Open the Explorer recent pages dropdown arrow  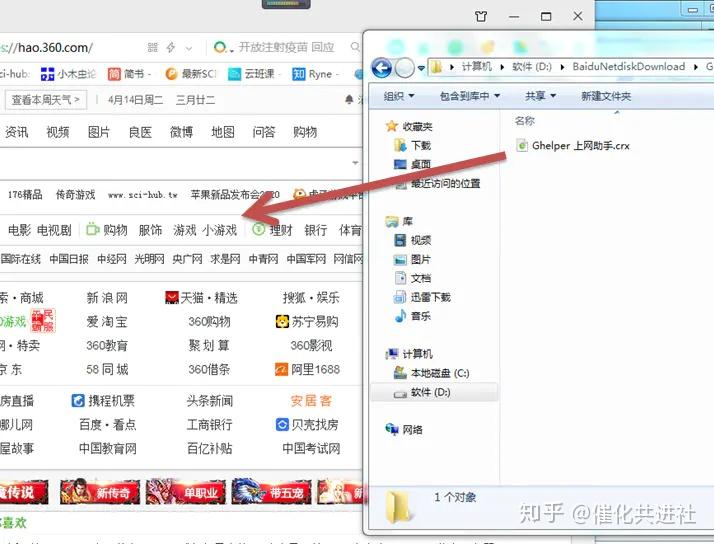(421, 68)
